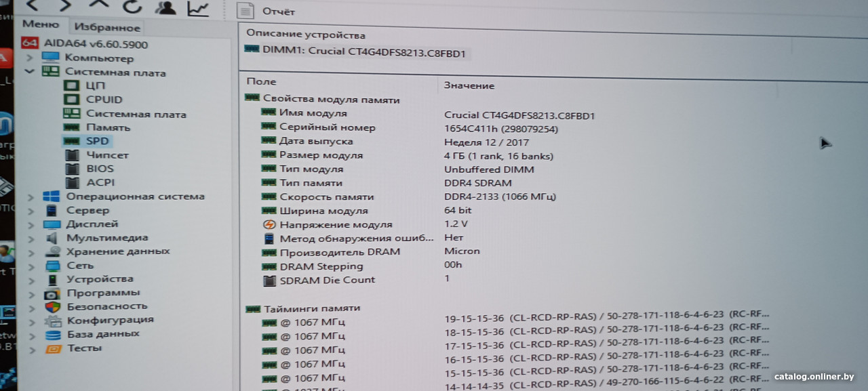Open the user profile toolbar icon

coord(164,7)
